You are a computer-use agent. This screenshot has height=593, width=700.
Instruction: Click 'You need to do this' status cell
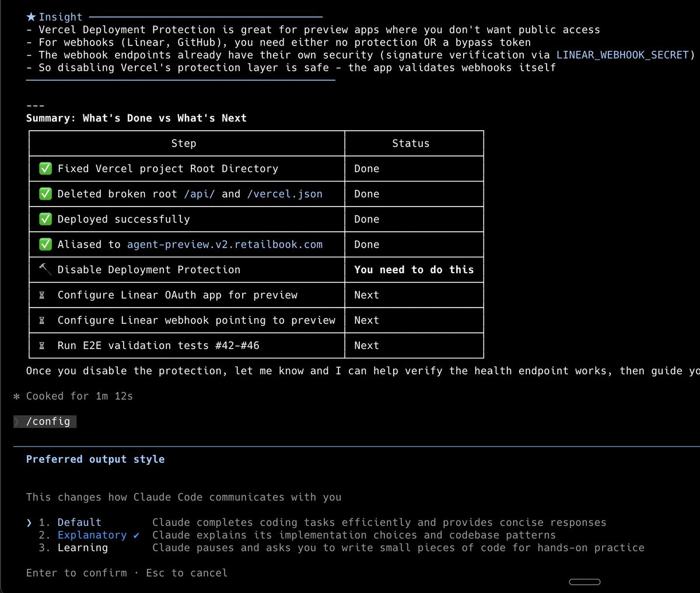[x=414, y=270]
